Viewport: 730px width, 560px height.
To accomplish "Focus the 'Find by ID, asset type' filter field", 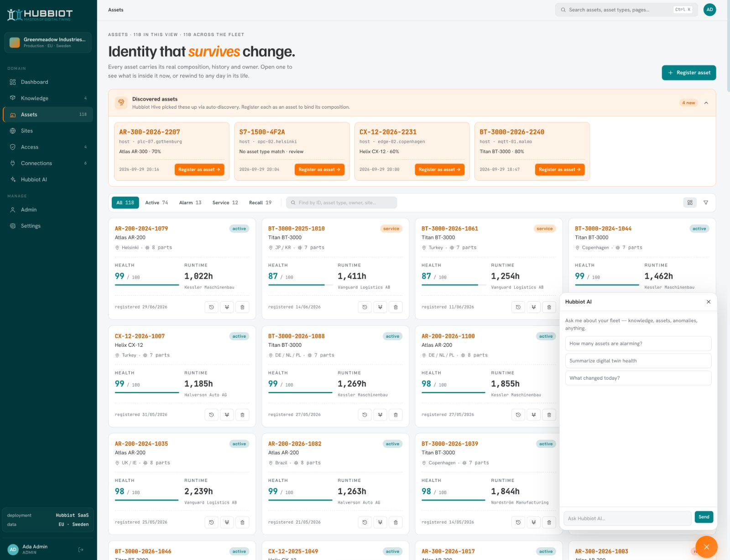I will pos(342,203).
